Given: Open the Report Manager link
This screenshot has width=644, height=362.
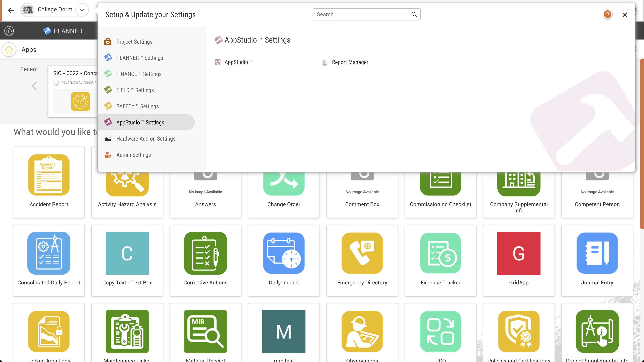Looking at the screenshot, I should tap(350, 62).
